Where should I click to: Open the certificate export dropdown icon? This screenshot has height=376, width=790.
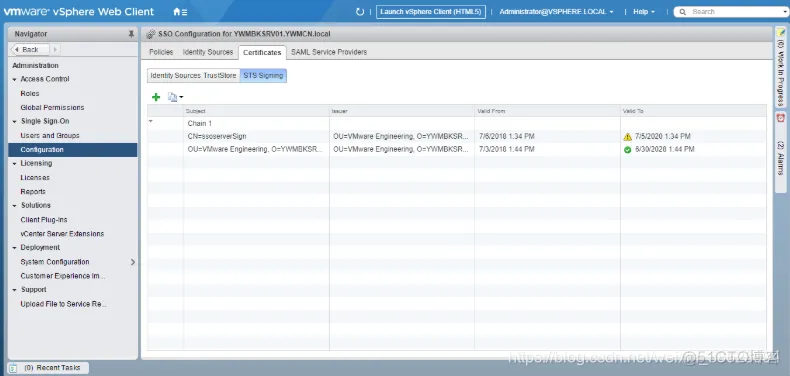point(175,97)
